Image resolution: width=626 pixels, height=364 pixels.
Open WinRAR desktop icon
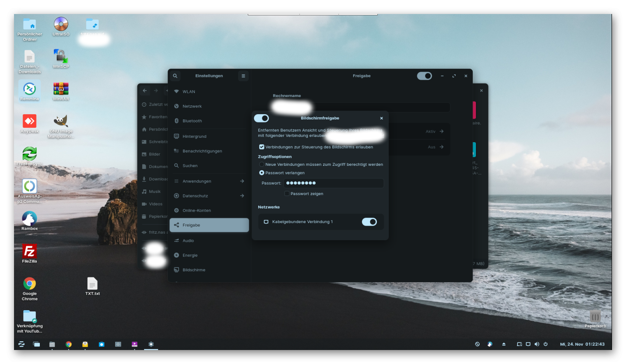(x=61, y=91)
